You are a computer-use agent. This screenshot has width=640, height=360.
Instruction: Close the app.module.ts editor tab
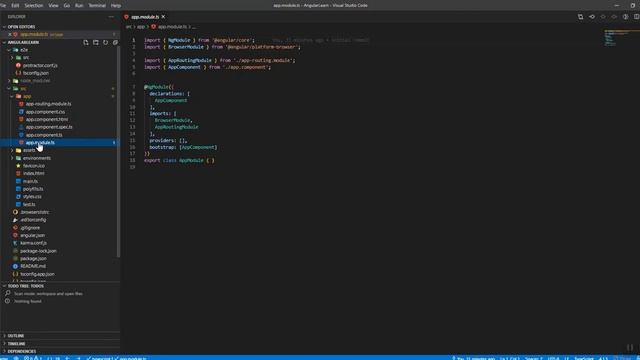(163, 17)
